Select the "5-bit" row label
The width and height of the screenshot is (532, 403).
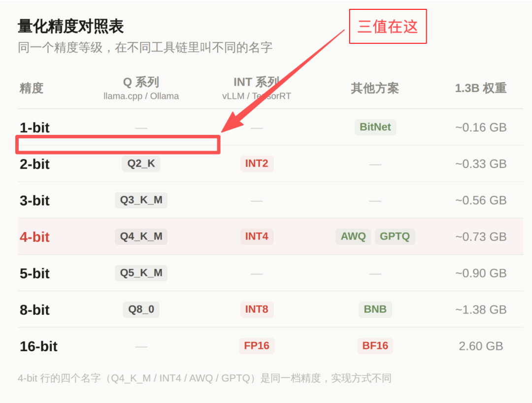pos(34,273)
